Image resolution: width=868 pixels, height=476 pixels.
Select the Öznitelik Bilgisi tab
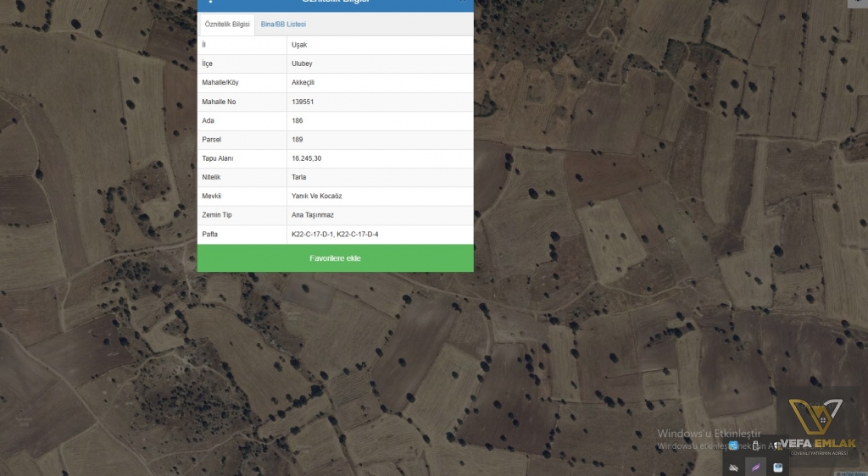pos(227,25)
